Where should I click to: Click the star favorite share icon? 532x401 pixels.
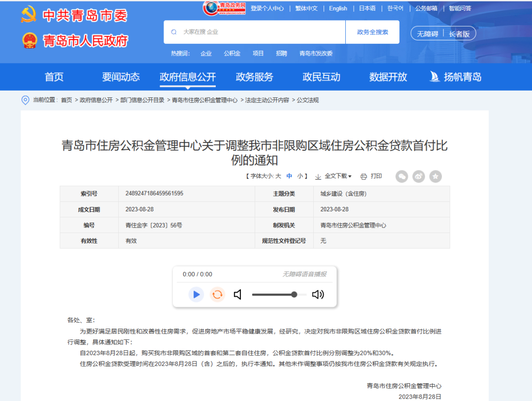pos(435,176)
